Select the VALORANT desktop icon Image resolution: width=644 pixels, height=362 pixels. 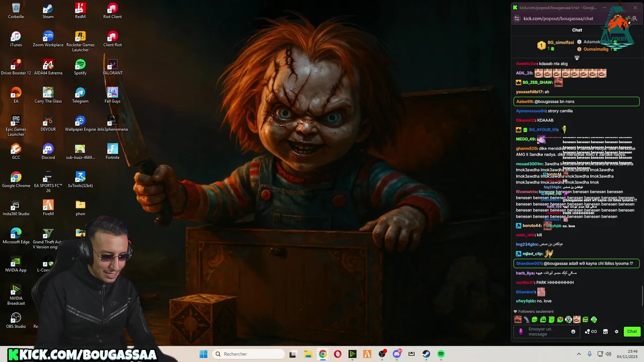112,67
